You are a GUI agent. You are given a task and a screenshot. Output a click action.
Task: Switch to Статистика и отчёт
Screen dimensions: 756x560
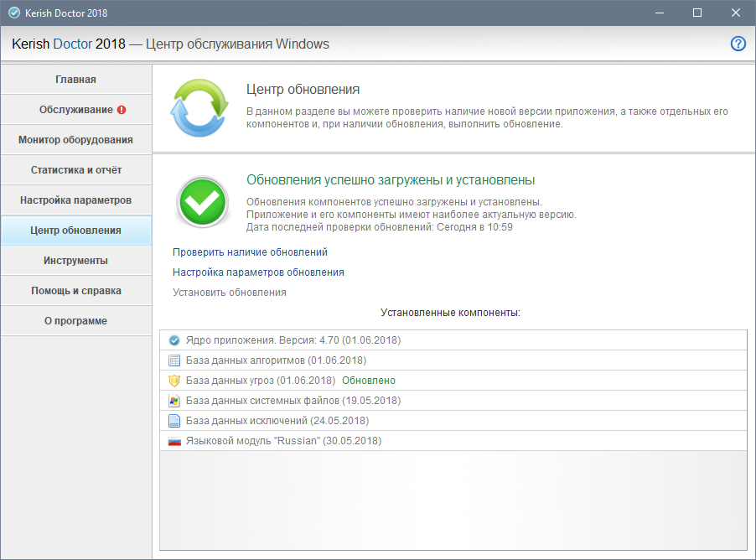(x=76, y=170)
